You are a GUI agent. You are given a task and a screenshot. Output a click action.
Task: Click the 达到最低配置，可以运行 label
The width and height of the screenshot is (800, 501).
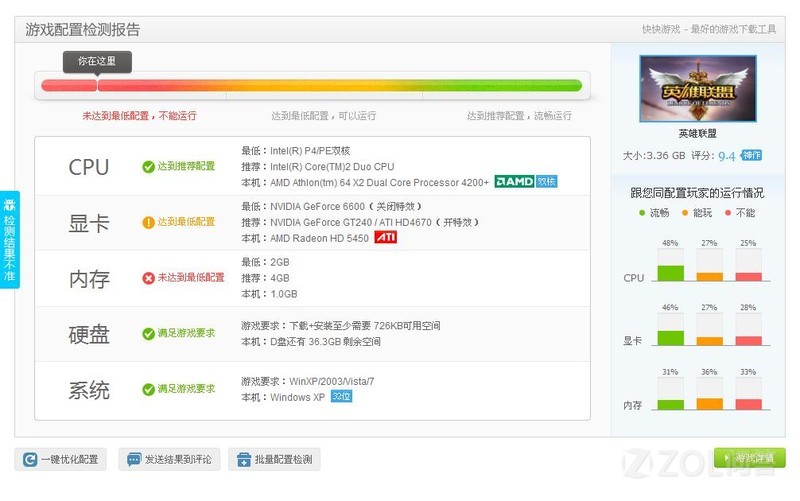point(323,116)
